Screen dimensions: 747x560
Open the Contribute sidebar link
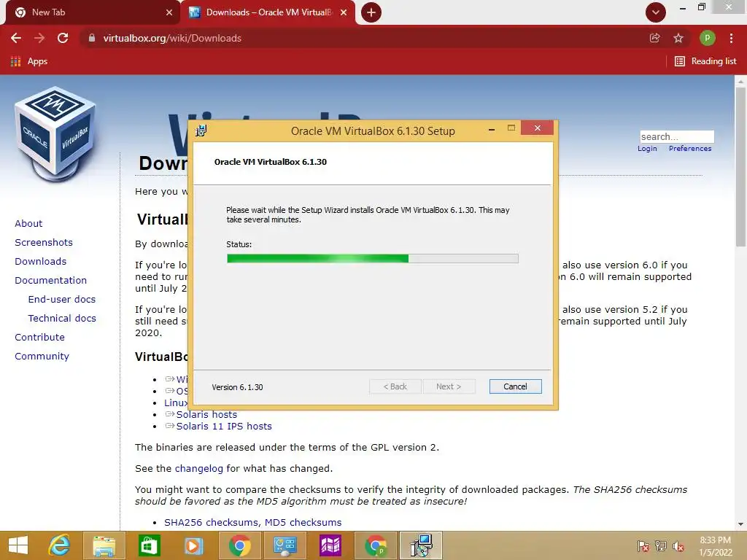[x=39, y=337]
